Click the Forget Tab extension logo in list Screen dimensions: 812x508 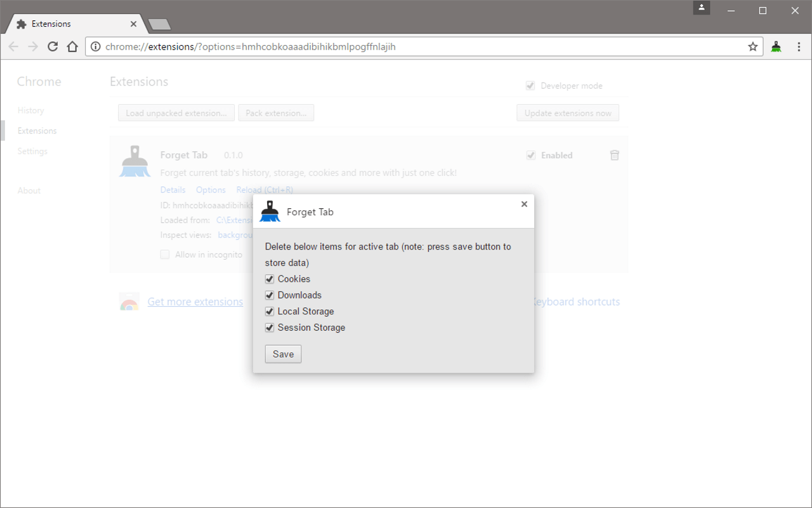click(x=134, y=161)
